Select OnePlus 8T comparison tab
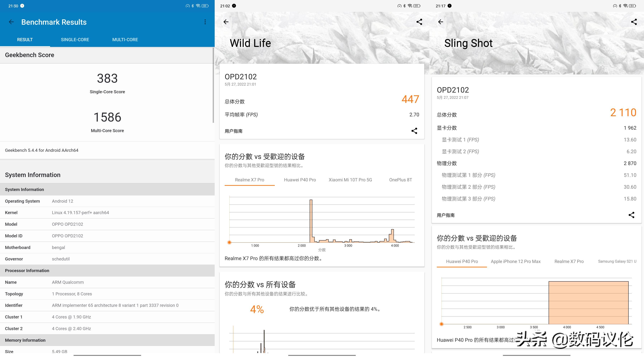 (401, 180)
